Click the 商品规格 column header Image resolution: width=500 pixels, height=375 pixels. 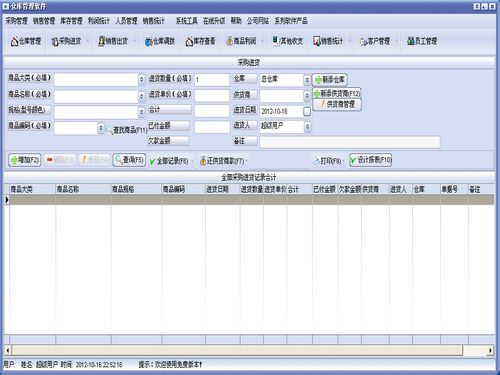tap(136, 189)
